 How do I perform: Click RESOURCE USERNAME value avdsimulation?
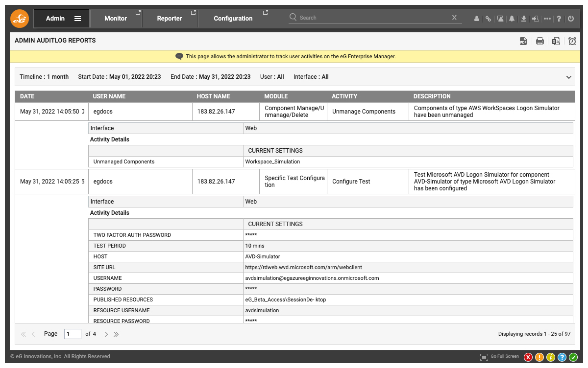[262, 310]
